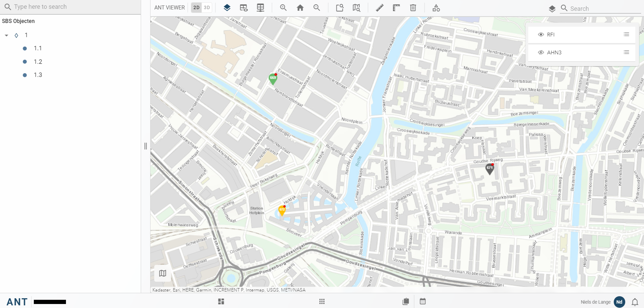This screenshot has width=644, height=308.
Task: Open the table view settings icon
Action: [x=243, y=8]
